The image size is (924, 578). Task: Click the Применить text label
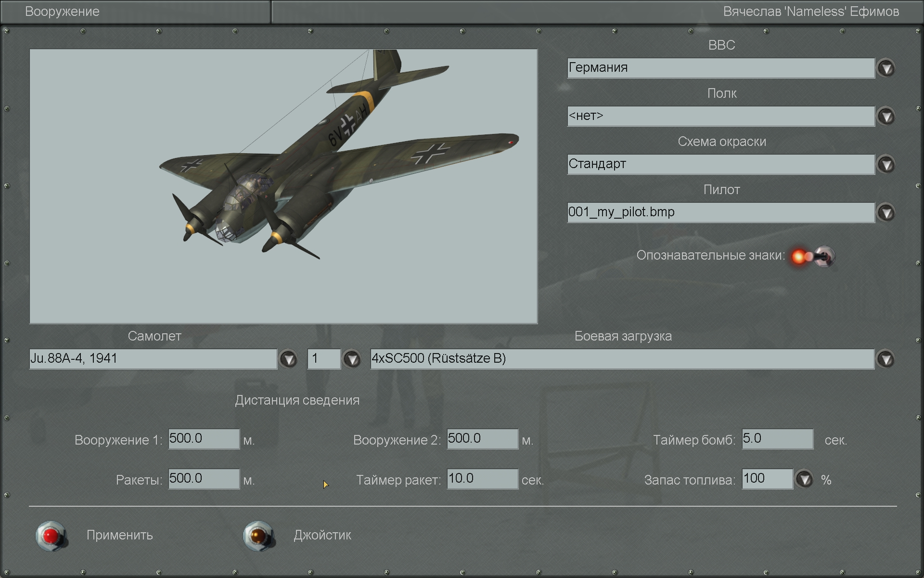(120, 535)
